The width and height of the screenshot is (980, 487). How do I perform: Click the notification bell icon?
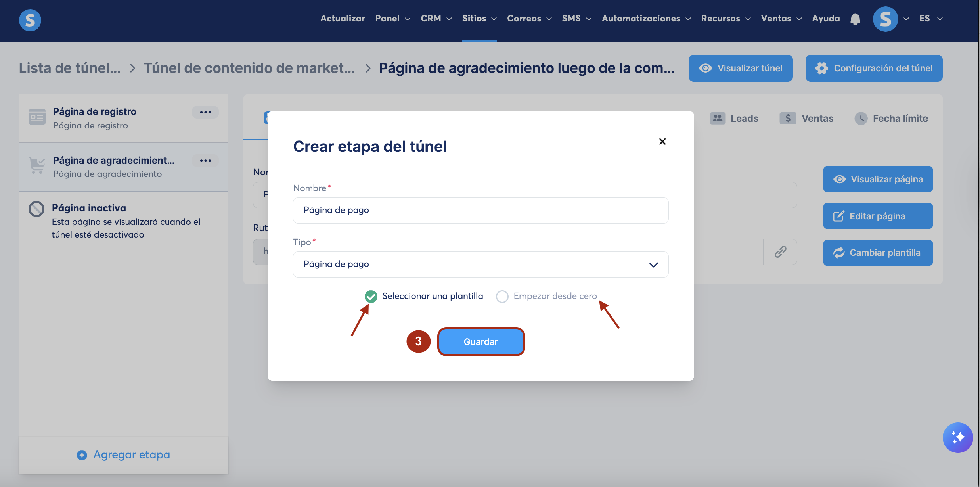[x=855, y=19]
